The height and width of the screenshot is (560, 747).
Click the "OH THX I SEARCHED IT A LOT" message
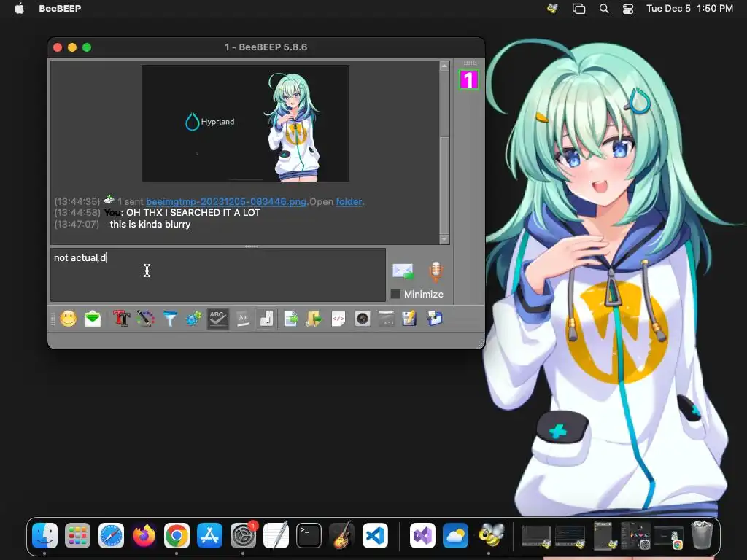tap(193, 213)
